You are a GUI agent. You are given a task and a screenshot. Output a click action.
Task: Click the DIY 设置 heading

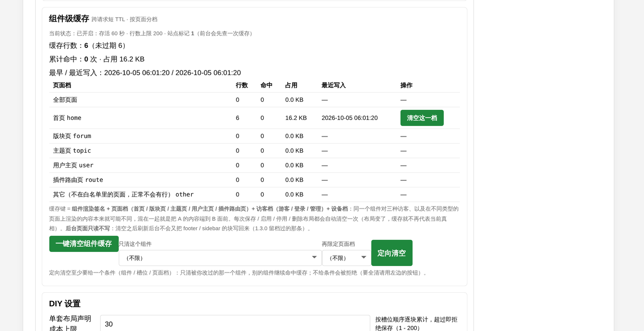pyautogui.click(x=65, y=304)
